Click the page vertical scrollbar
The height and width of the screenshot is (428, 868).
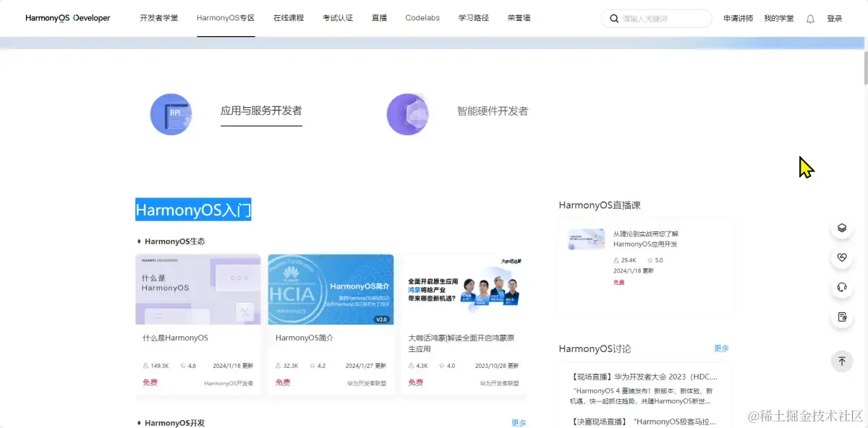(864, 69)
